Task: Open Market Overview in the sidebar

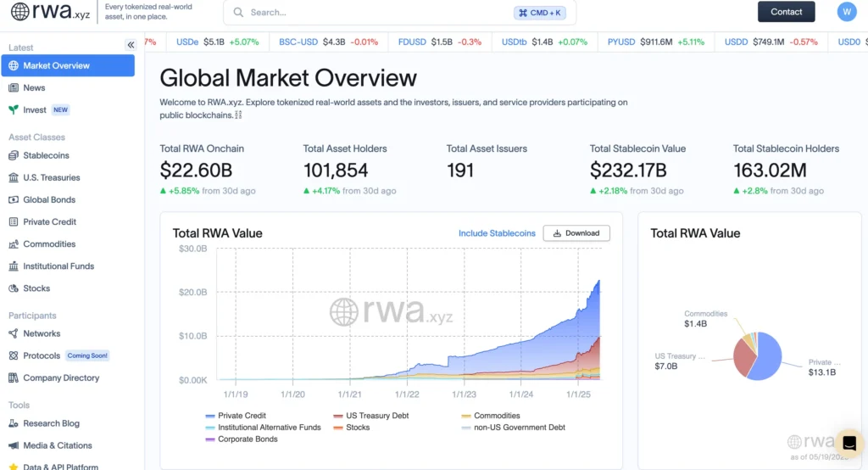Action: pos(68,66)
